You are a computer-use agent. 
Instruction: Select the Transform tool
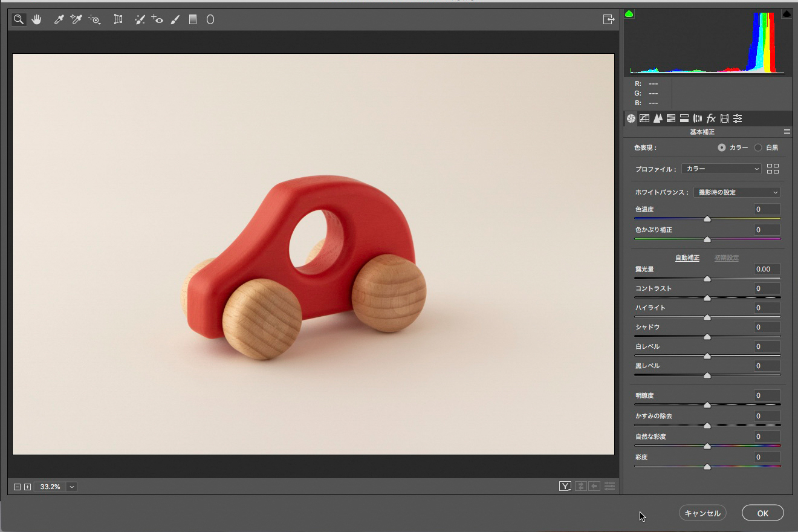pyautogui.click(x=118, y=20)
